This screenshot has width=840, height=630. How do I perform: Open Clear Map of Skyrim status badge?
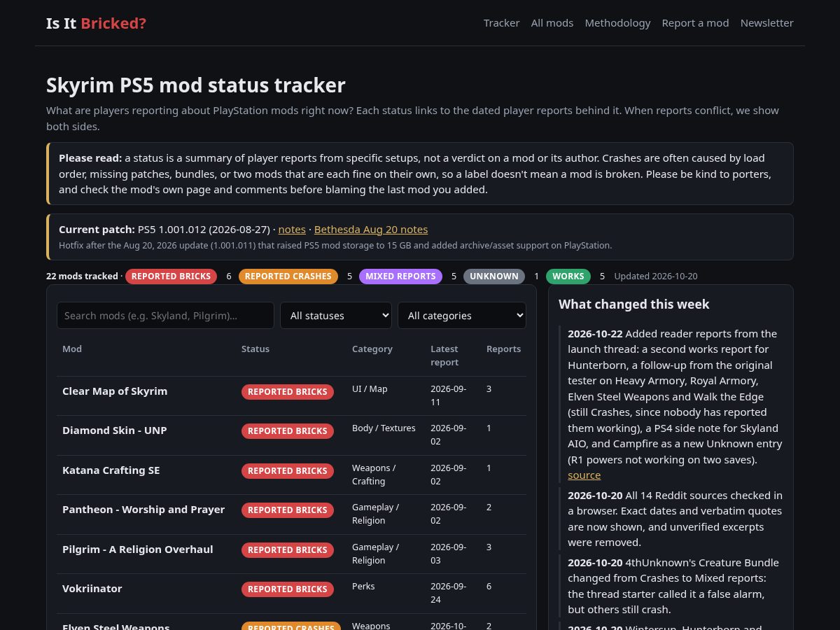[x=288, y=392]
